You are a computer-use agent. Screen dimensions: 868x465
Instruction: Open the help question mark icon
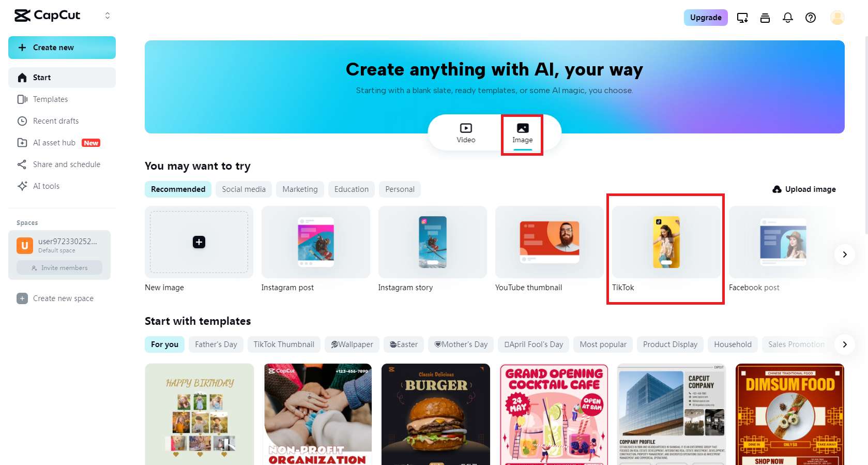coord(810,18)
